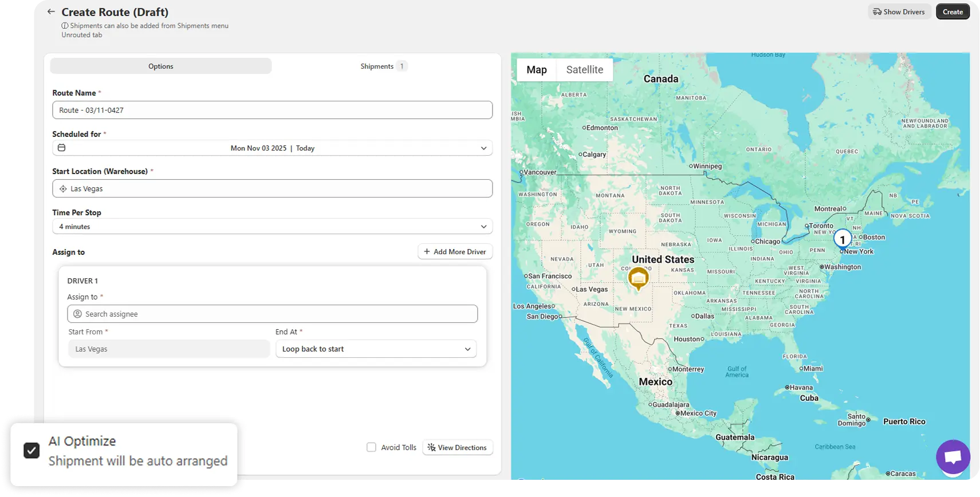Click the Start Location Las Vegas field
The width and height of the screenshot is (980, 497).
click(272, 189)
